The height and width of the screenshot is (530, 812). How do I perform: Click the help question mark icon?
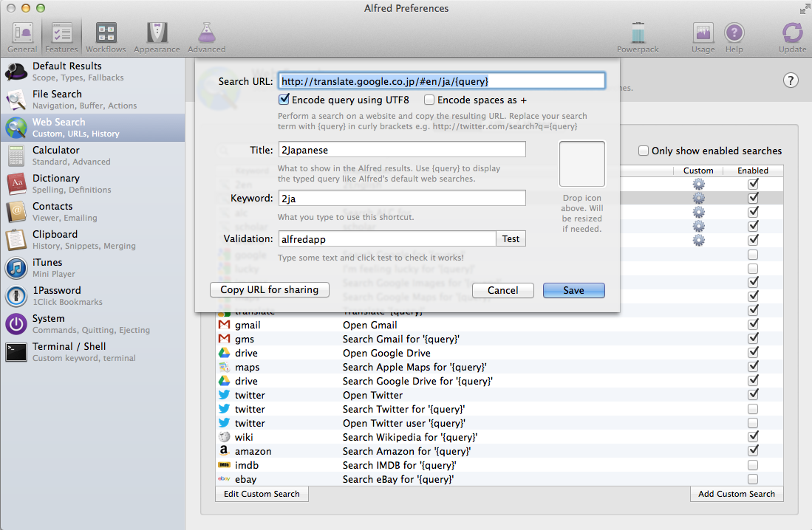click(791, 80)
